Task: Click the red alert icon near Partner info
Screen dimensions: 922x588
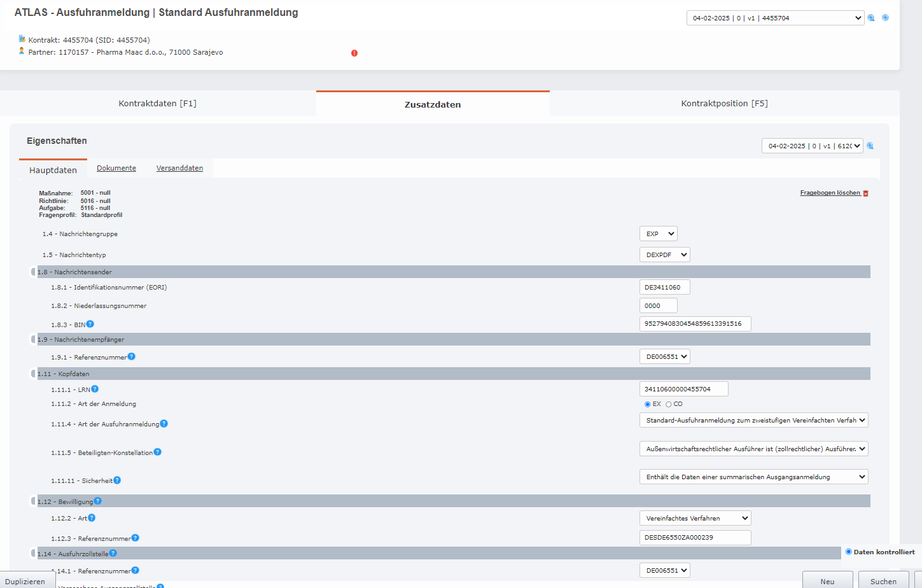Action: tap(355, 53)
